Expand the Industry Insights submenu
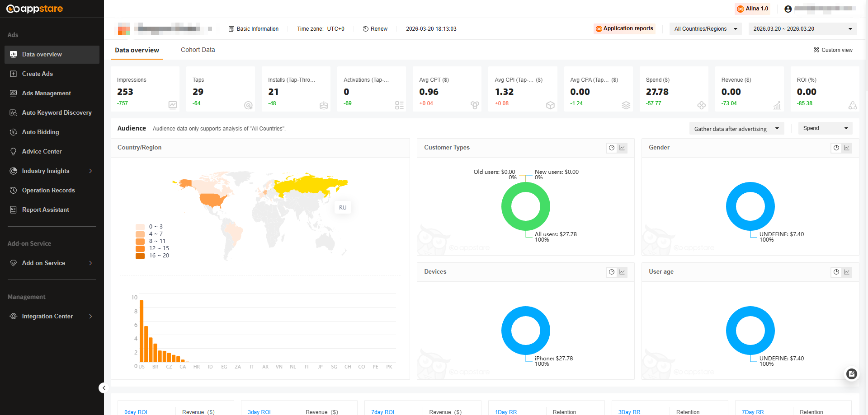The image size is (868, 415). (x=52, y=171)
